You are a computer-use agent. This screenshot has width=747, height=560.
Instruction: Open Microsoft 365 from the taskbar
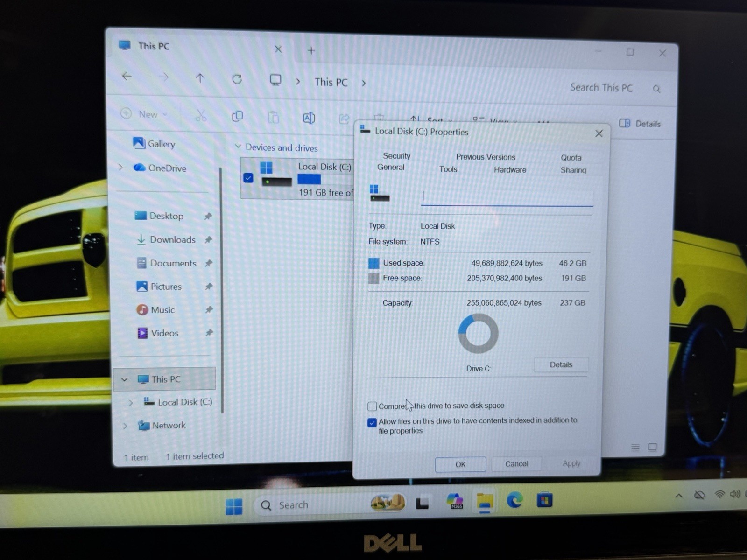tap(454, 501)
